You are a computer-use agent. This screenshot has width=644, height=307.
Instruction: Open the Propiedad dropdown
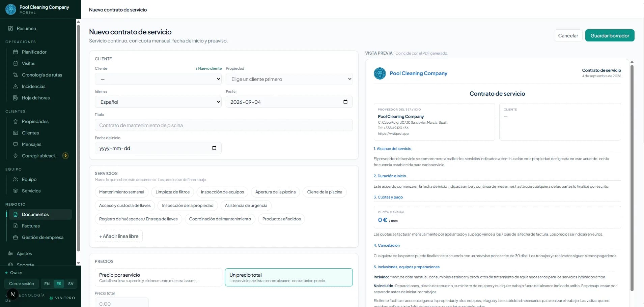click(289, 79)
